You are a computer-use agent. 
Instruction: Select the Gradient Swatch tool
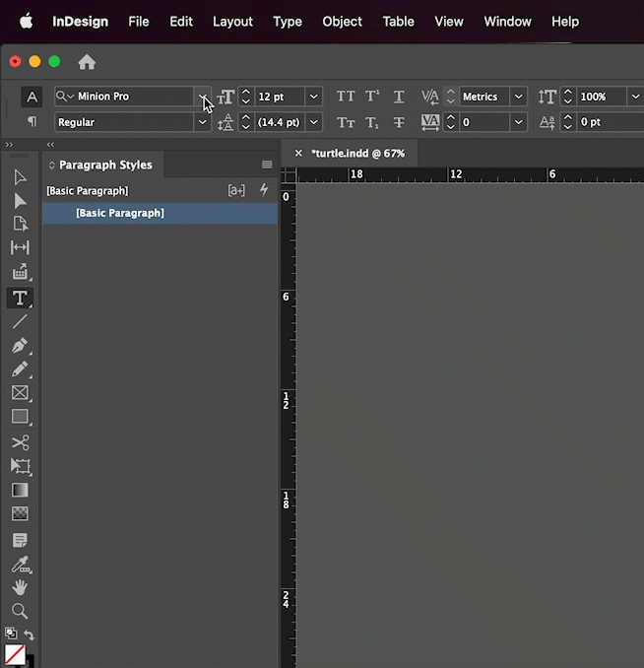tap(20, 491)
